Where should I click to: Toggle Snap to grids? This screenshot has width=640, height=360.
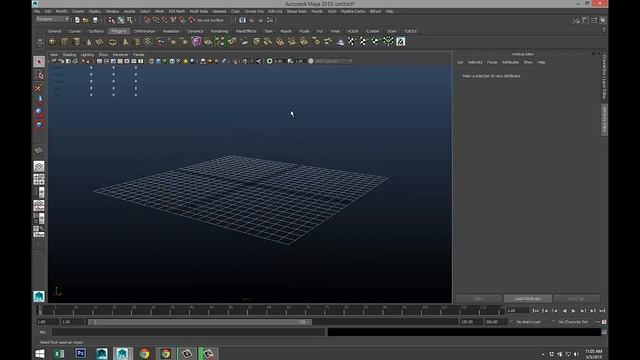pos(147,20)
